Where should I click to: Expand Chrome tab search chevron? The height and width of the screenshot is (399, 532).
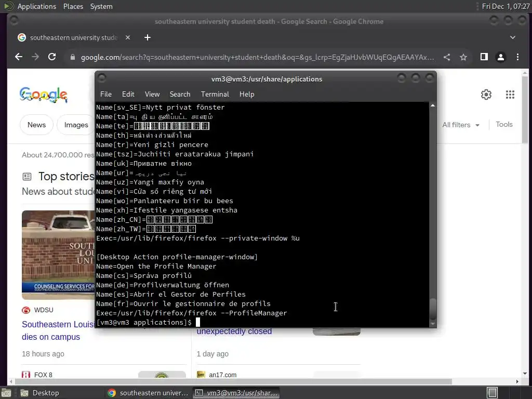(x=513, y=37)
